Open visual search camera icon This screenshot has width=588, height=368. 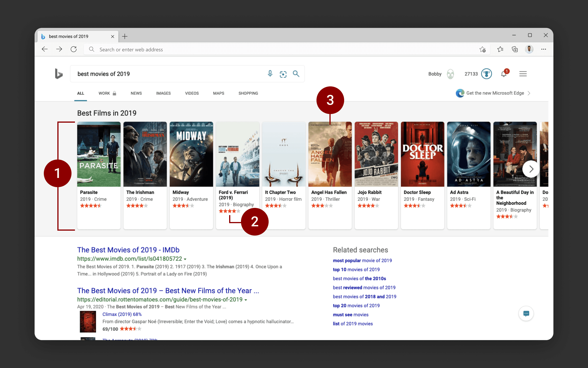pos(283,74)
